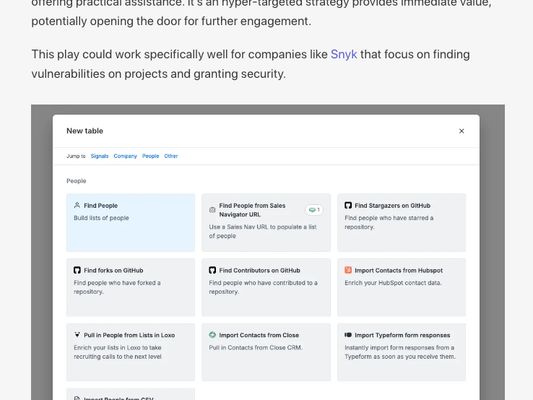Choose Import Contacts from Close
This screenshot has width=533, height=400.
coord(266,352)
